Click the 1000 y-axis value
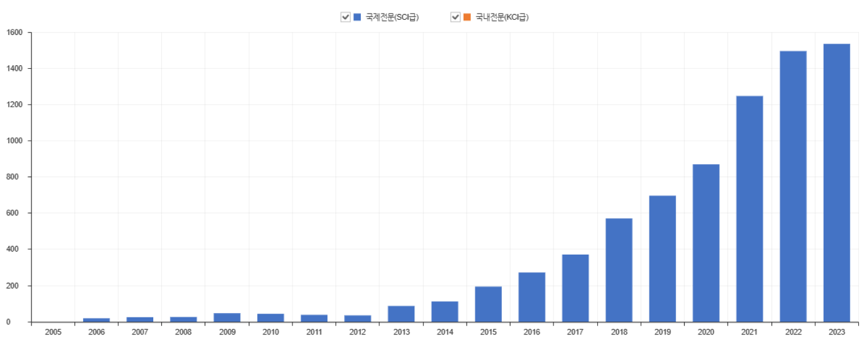The height and width of the screenshot is (345, 868). point(15,141)
